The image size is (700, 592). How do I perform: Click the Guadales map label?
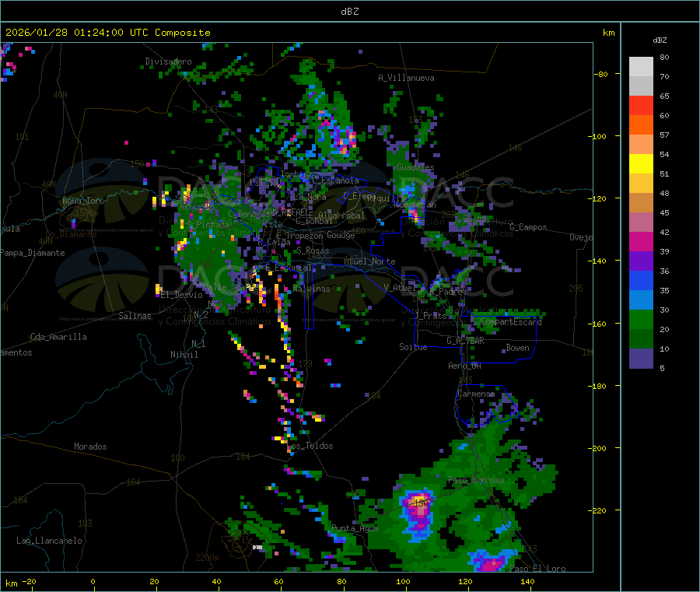[x=415, y=167]
